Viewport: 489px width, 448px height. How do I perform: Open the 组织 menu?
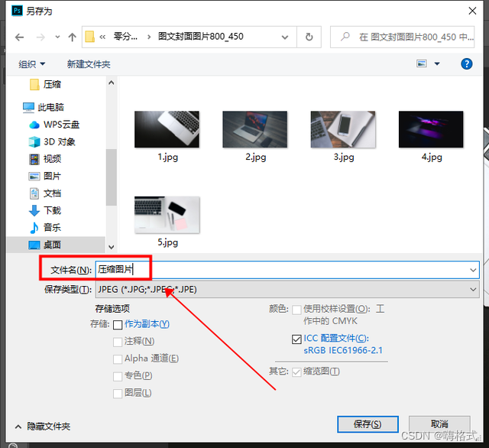[x=31, y=64]
